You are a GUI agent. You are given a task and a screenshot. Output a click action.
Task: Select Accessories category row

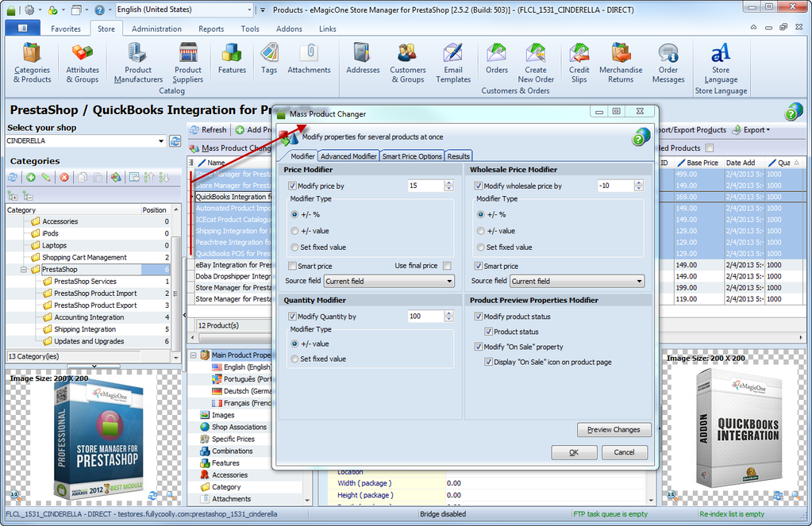(x=60, y=221)
